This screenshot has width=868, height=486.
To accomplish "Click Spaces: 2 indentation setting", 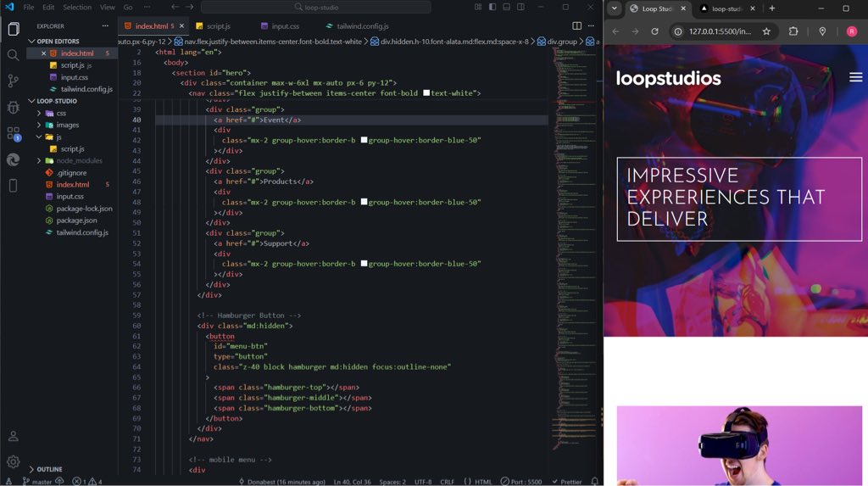I will click(392, 482).
